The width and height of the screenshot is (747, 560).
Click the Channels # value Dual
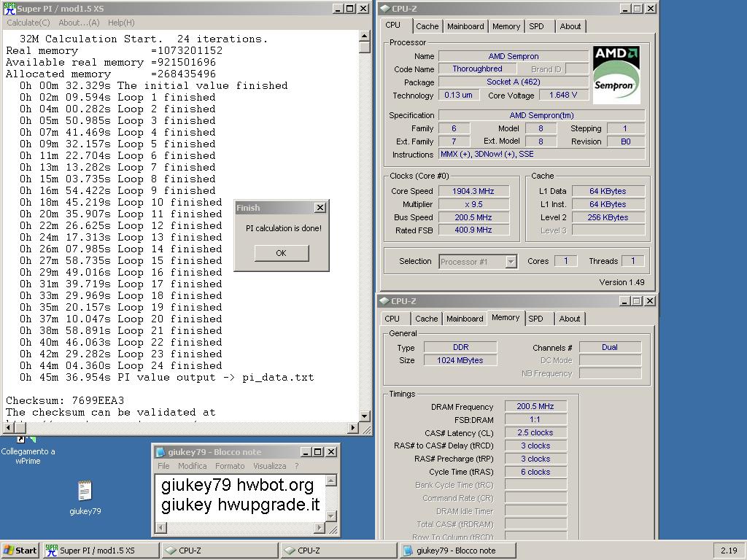click(x=610, y=347)
